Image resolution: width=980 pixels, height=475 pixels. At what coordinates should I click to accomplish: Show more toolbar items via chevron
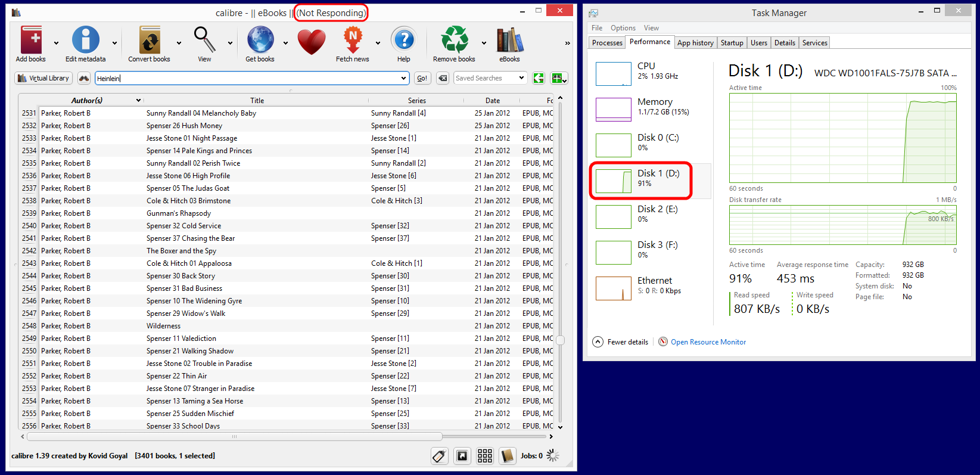pos(567,43)
